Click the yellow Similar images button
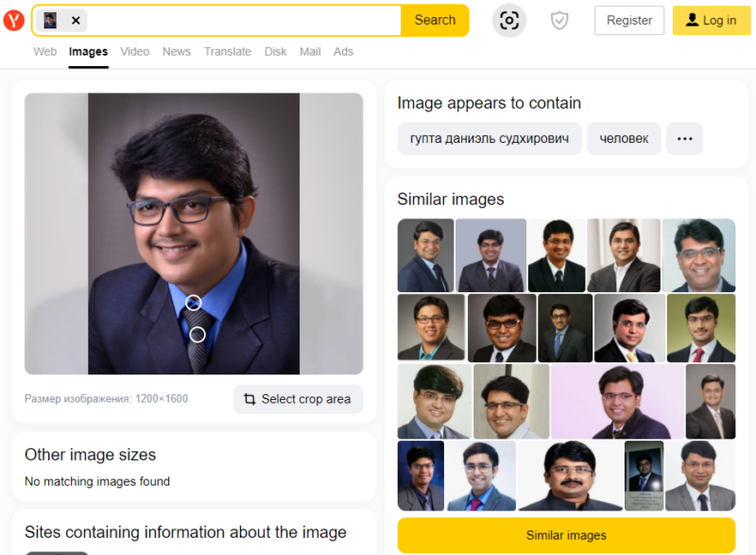Screen dimensions: 756x555 [x=565, y=535]
